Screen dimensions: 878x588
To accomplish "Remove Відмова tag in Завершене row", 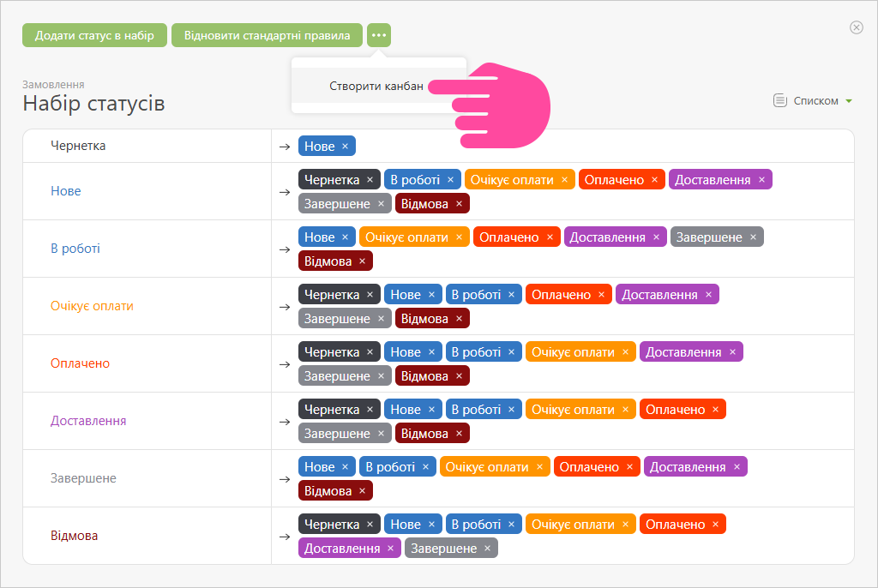I will click(x=362, y=491).
